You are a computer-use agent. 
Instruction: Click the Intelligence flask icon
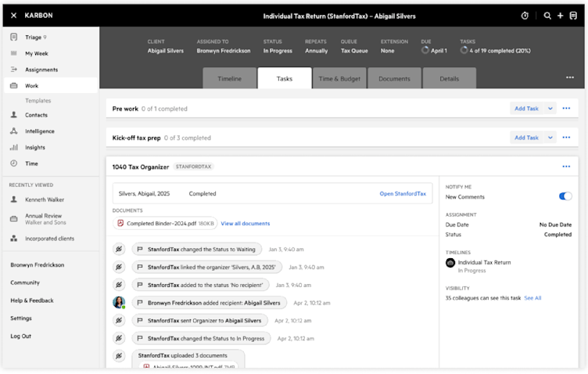(x=14, y=131)
